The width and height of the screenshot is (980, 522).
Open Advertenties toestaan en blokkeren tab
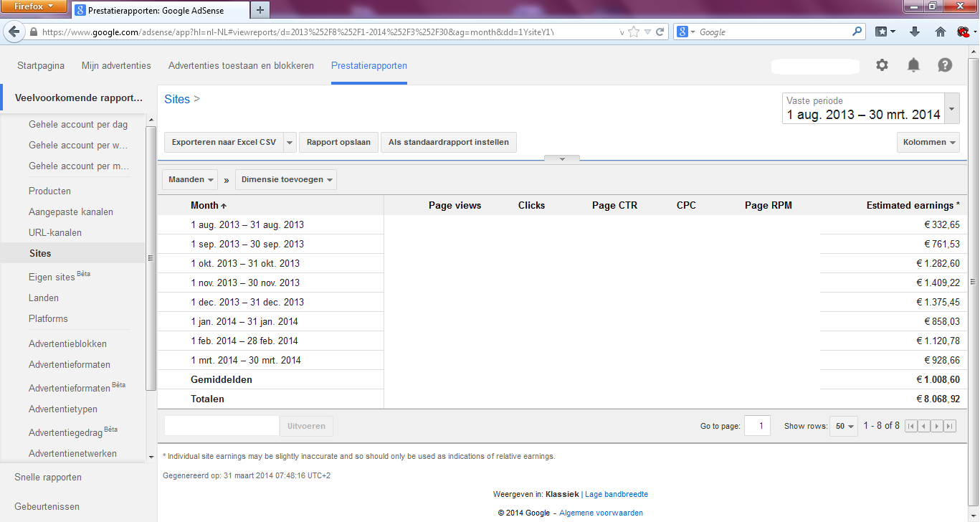pos(241,65)
